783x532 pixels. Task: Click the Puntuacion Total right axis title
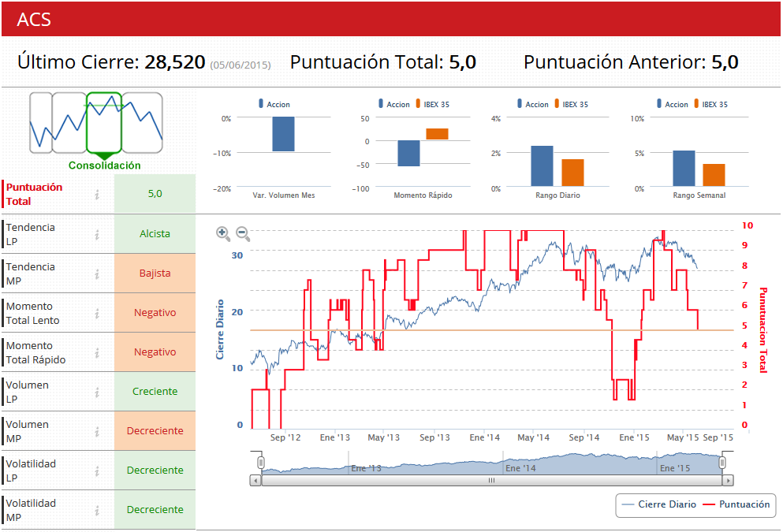point(763,330)
